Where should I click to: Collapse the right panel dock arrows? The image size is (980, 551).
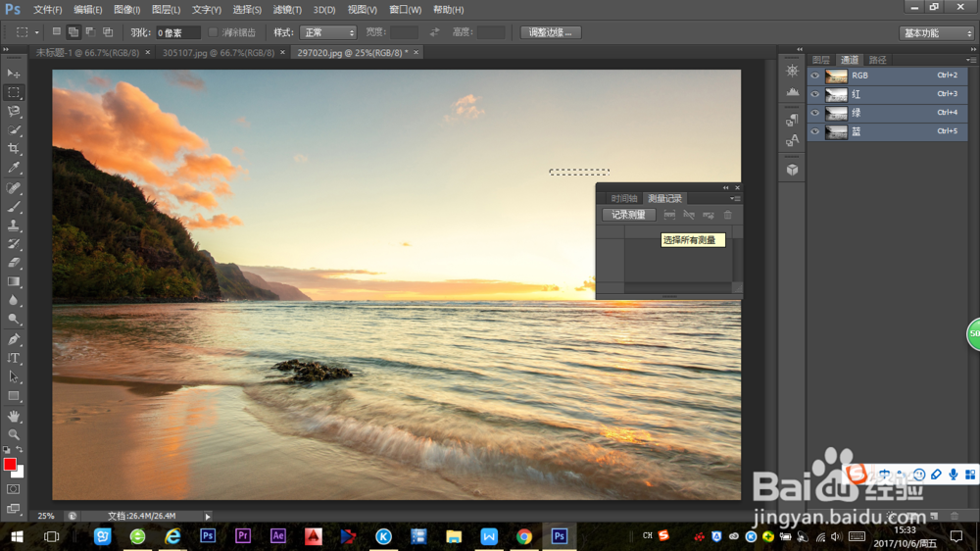(x=973, y=49)
